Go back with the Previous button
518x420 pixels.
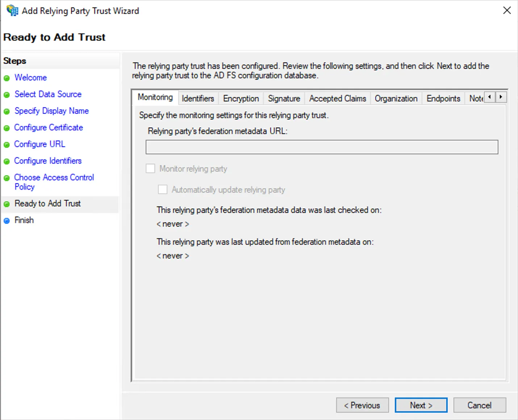pos(362,405)
